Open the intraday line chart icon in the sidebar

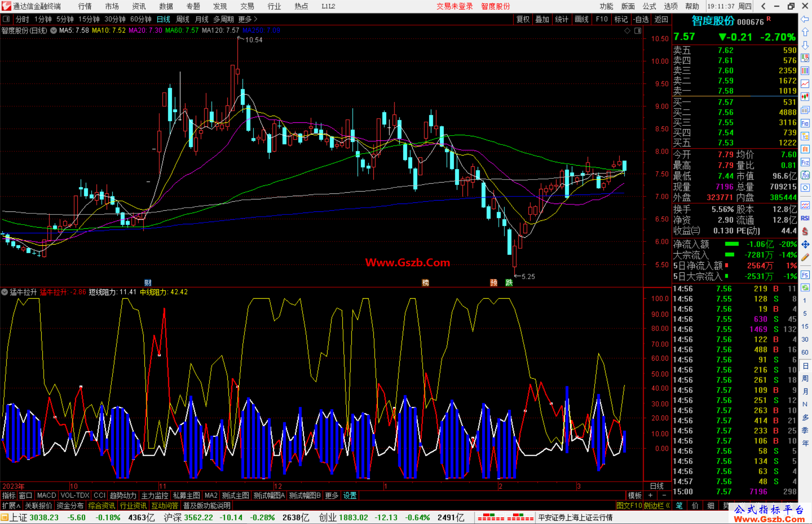805,84
